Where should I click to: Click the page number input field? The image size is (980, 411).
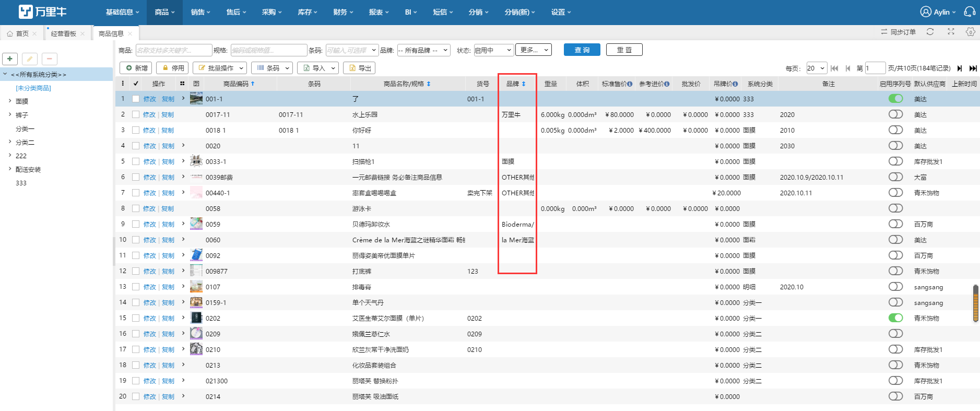875,68
